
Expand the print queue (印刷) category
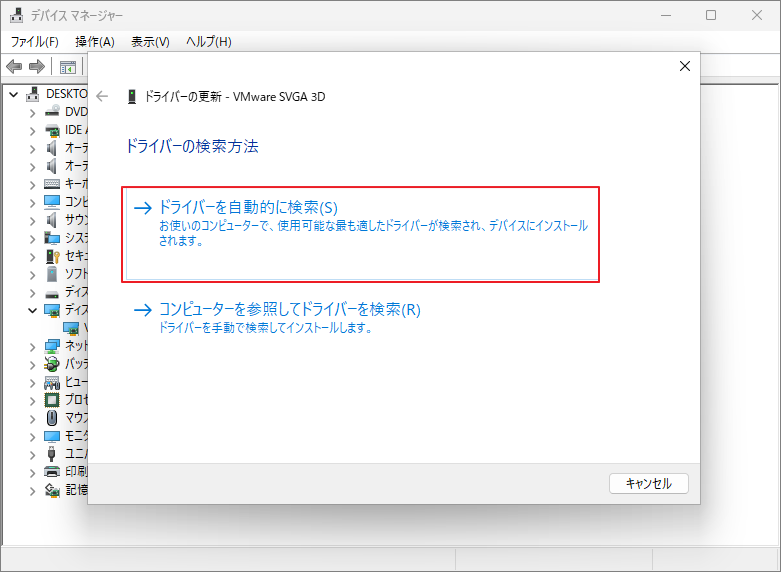point(32,472)
